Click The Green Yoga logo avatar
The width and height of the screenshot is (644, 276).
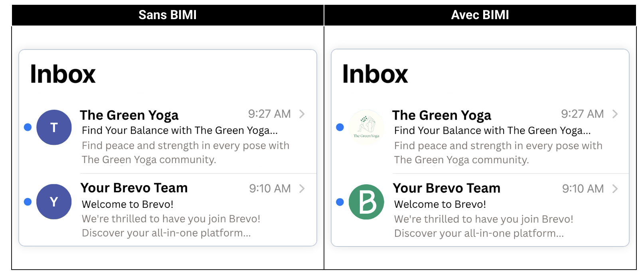click(x=366, y=127)
